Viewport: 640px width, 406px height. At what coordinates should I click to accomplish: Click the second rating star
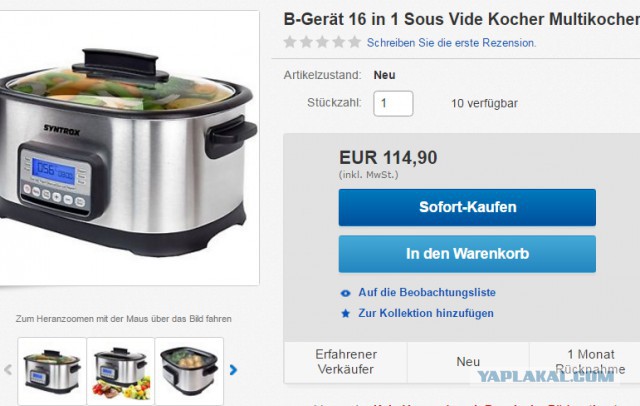click(306, 42)
